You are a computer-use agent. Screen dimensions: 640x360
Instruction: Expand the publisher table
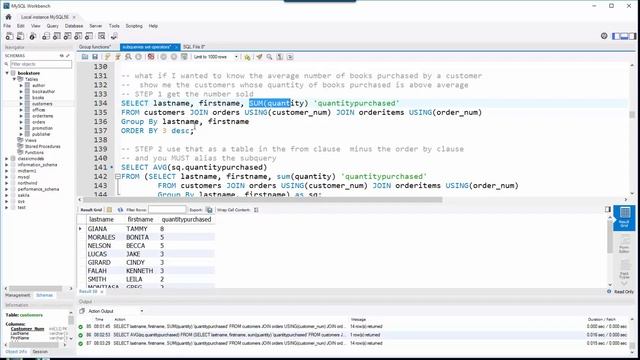coord(21,134)
